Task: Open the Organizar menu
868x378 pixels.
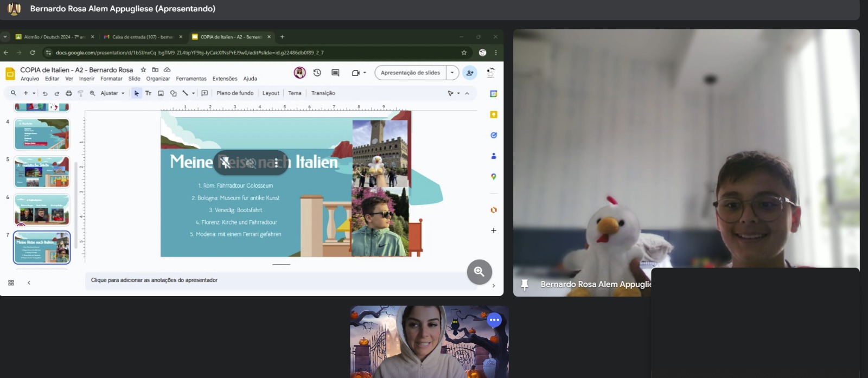Action: pos(158,79)
